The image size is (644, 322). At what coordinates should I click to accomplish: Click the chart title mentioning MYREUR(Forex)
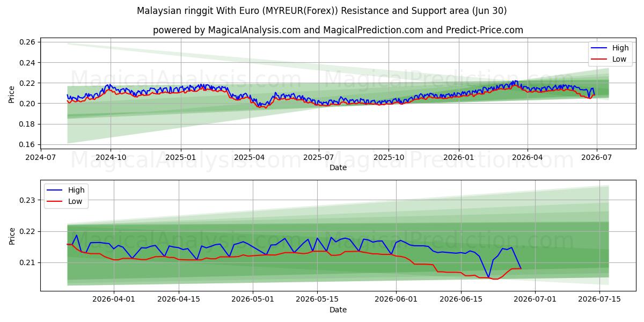point(322,11)
